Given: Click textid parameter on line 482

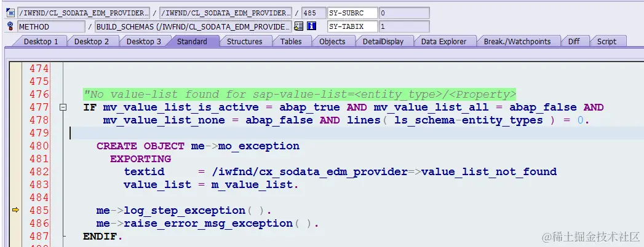Looking at the screenshot, I should pos(144,171).
